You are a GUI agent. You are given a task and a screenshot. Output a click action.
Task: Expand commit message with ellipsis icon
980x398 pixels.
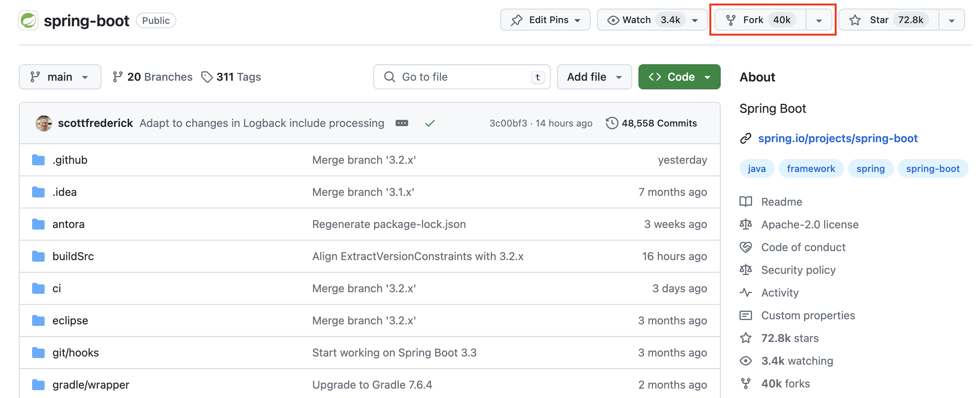tap(402, 123)
